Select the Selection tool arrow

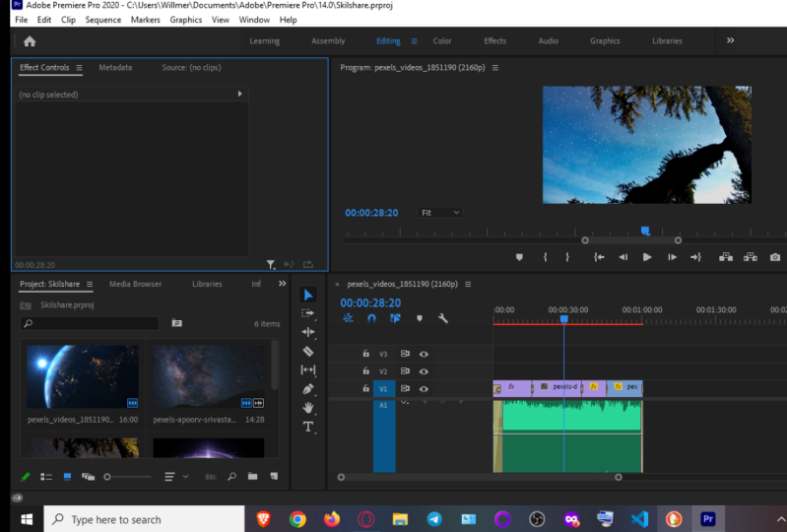click(x=308, y=295)
